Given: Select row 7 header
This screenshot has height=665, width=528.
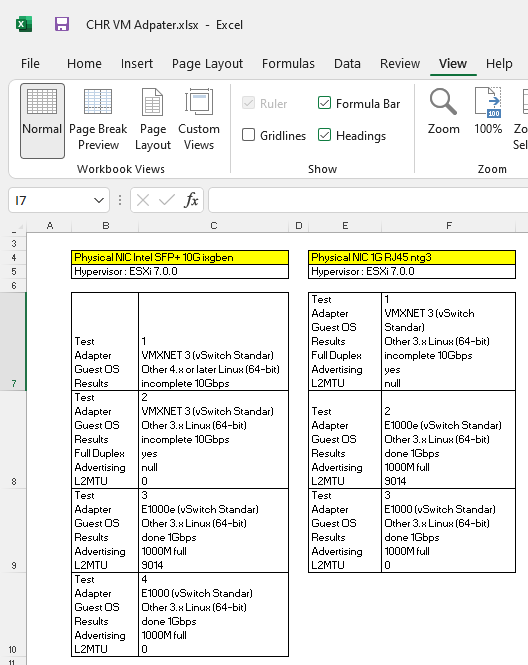Looking at the screenshot, I should point(14,341).
